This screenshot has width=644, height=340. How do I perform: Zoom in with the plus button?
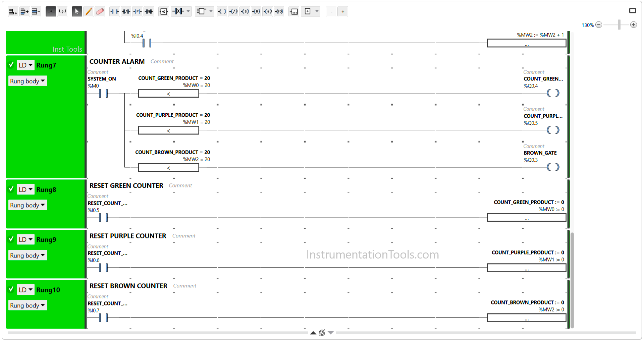pyautogui.click(x=634, y=25)
